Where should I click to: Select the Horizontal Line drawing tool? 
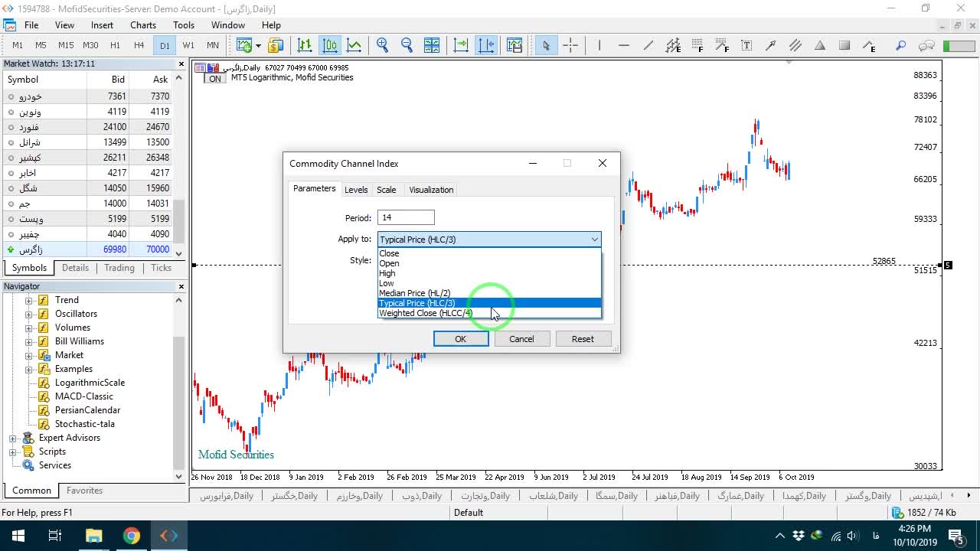pyautogui.click(x=624, y=45)
